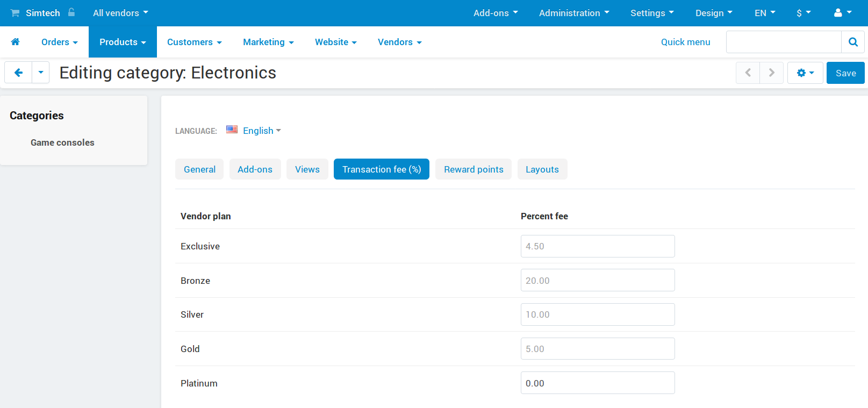Switch to the Layouts tab

tap(542, 169)
